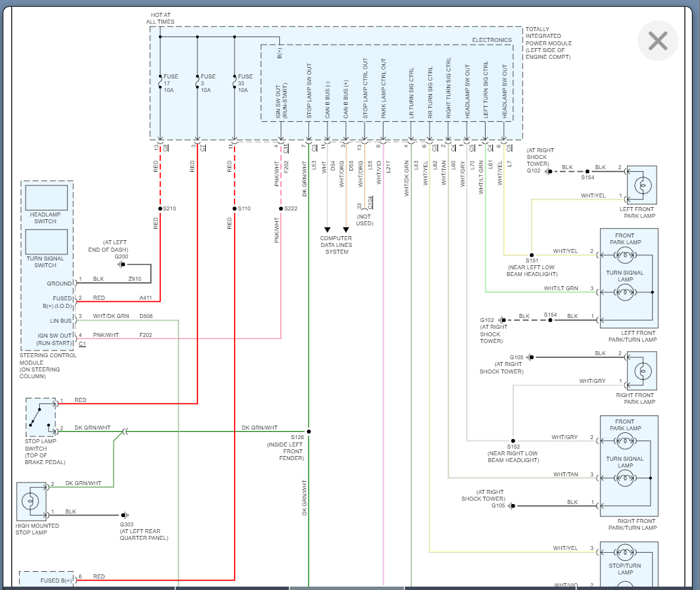The image size is (700, 590).
Task: Click the Left Front Park Lamp bulb symbol
Action: click(x=643, y=185)
